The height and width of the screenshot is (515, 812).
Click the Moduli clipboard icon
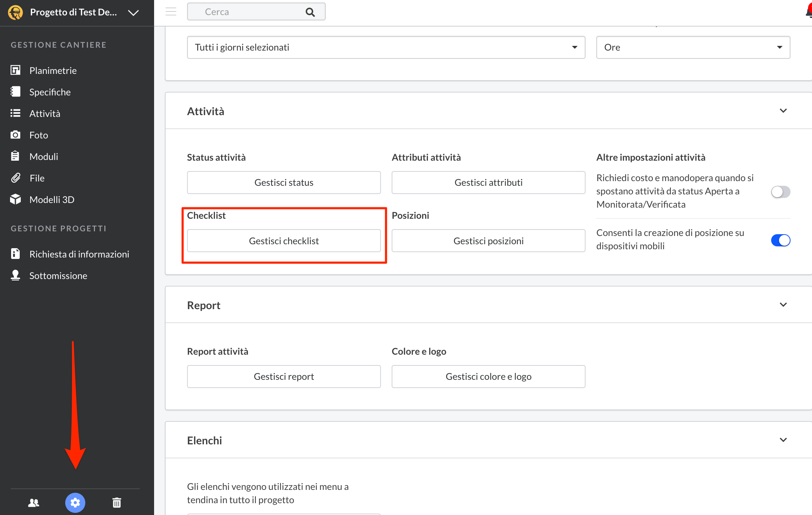[15, 156]
